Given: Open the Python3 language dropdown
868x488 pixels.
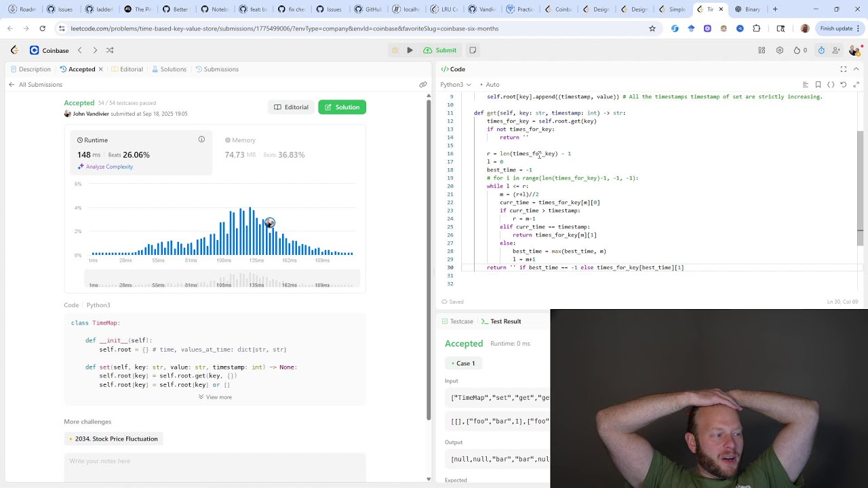Looking at the screenshot, I should tap(454, 85).
